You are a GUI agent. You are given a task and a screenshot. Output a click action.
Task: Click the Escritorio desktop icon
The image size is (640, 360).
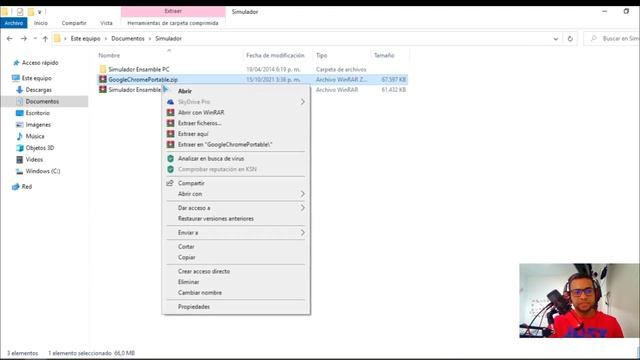(x=19, y=113)
